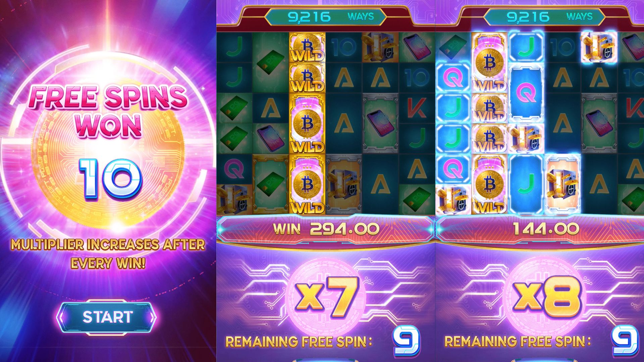
Task: Click the large highlighted Q symbol in right reels
Action: pyautogui.click(x=526, y=93)
